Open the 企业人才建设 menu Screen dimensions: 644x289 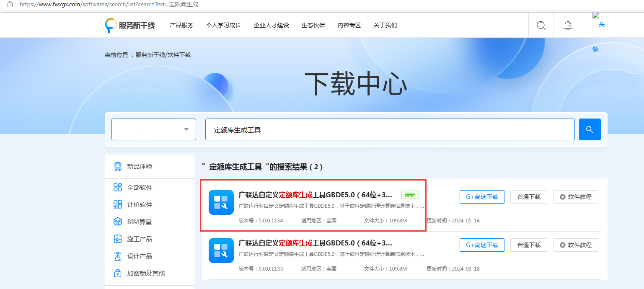271,25
